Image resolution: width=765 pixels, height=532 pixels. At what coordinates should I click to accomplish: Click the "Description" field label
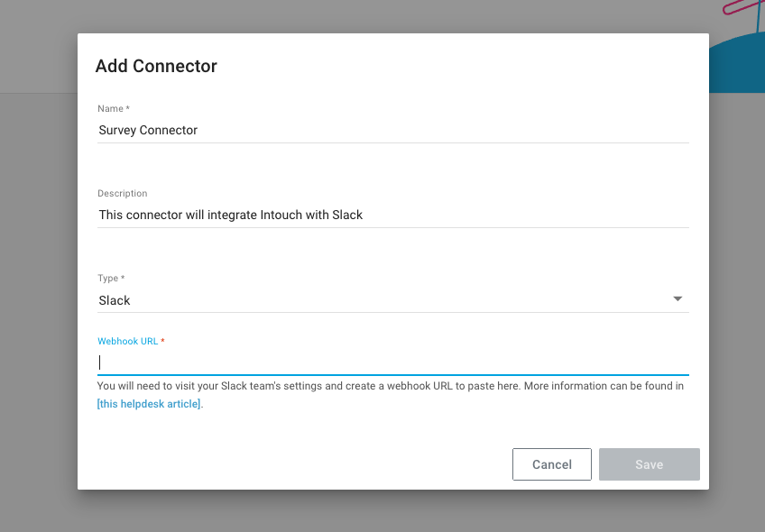(x=123, y=193)
